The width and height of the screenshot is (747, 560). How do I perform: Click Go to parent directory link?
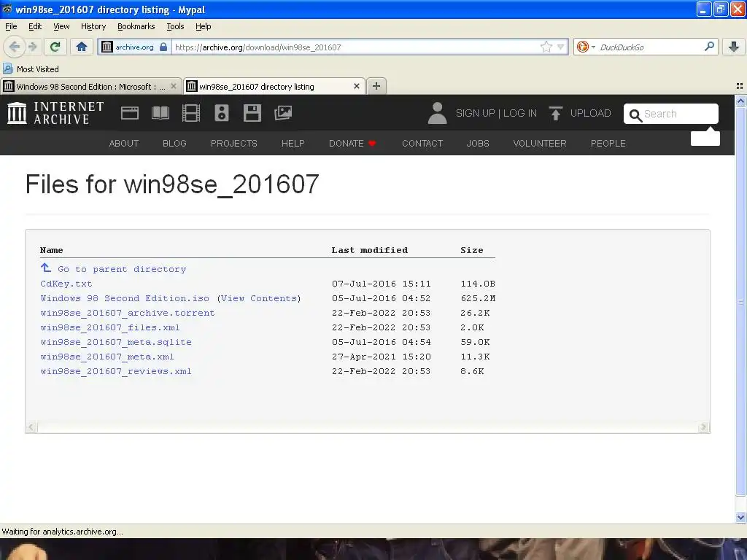pos(122,269)
